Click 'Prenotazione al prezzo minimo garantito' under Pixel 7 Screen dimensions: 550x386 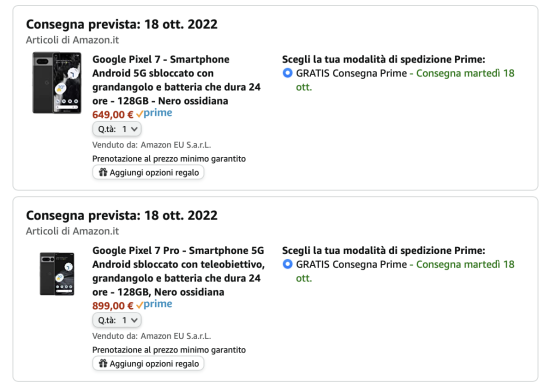[169, 159]
